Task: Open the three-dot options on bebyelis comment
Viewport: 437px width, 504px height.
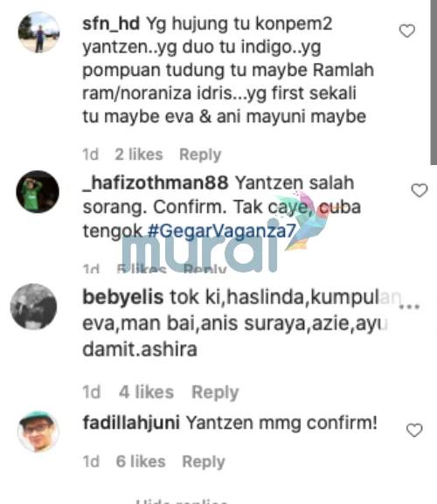Action: 409,307
